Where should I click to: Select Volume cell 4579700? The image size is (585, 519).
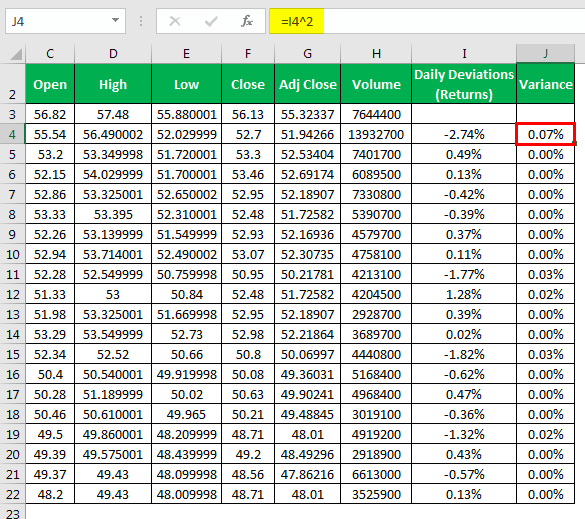pyautogui.click(x=376, y=234)
